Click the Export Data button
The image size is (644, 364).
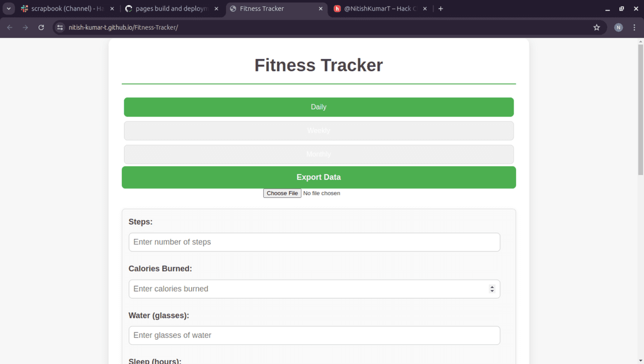point(318,177)
